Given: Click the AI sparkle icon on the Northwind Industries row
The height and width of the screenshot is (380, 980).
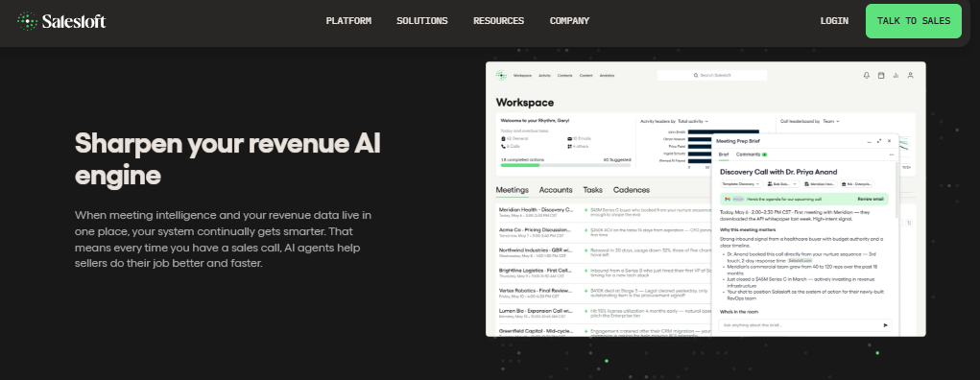Looking at the screenshot, I should [x=586, y=250].
